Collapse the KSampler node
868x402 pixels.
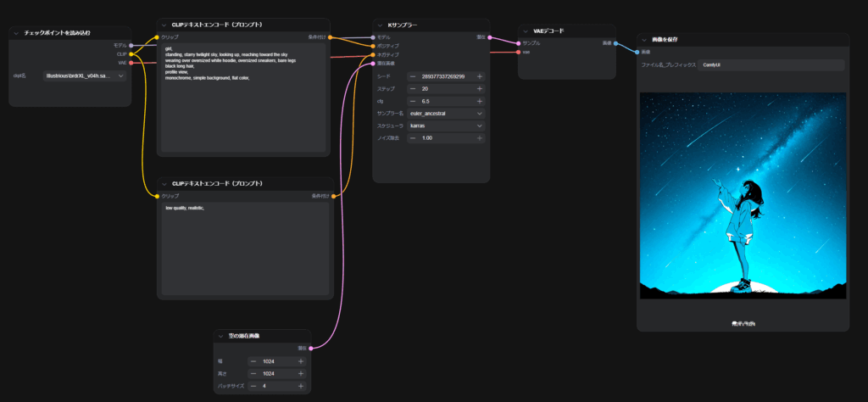tap(381, 25)
